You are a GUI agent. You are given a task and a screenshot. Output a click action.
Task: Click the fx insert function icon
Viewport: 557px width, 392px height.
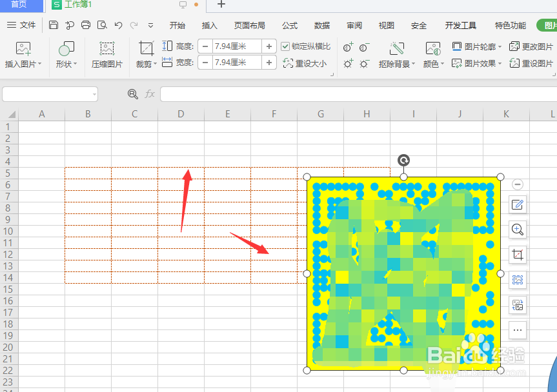click(x=150, y=93)
